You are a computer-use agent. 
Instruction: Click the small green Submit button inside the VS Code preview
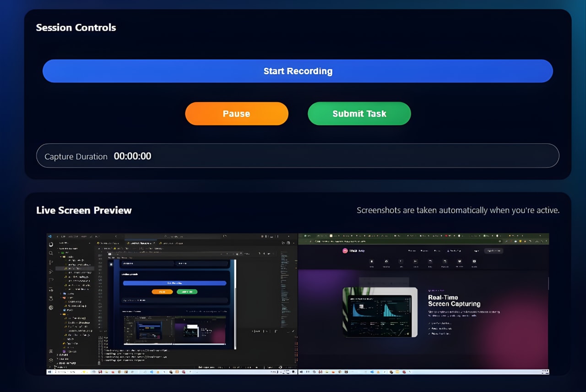187,292
